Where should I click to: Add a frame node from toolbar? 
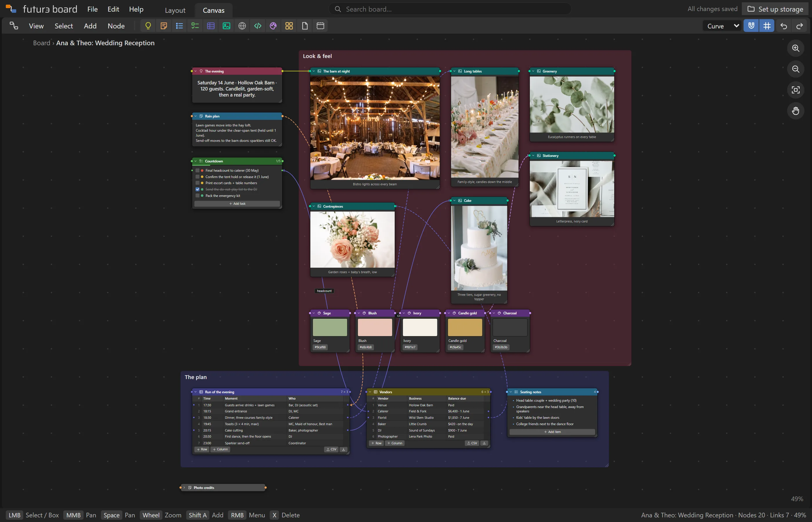(320, 26)
